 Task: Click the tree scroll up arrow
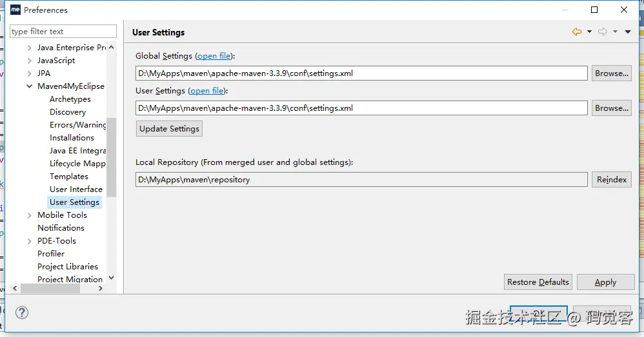[111, 47]
